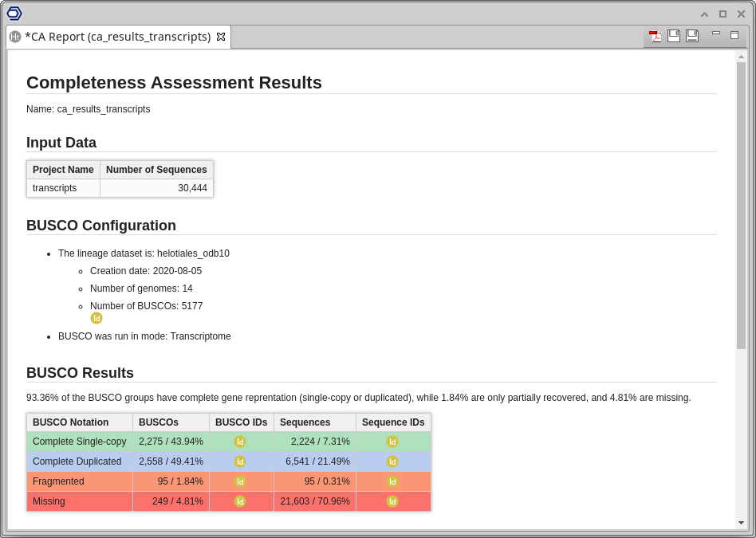Open BUSCO IDs for Complete Duplicated row
Viewport: 756px width, 538px height.
(x=240, y=461)
